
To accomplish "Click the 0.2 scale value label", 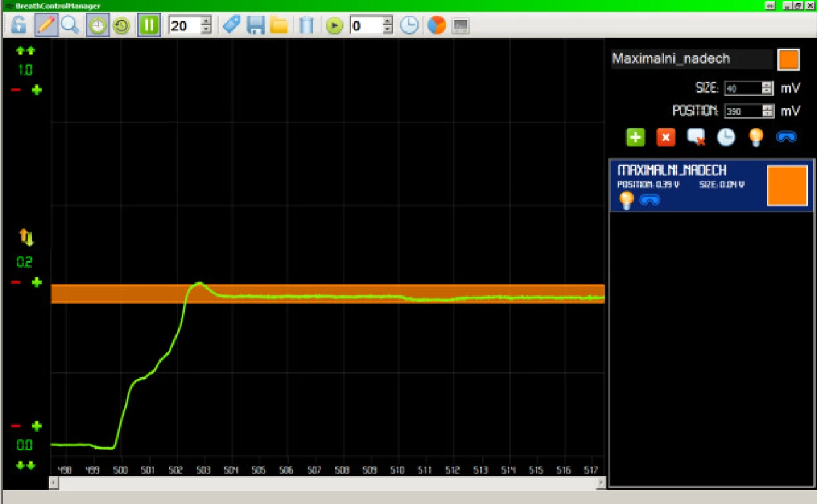I will click(x=25, y=262).
